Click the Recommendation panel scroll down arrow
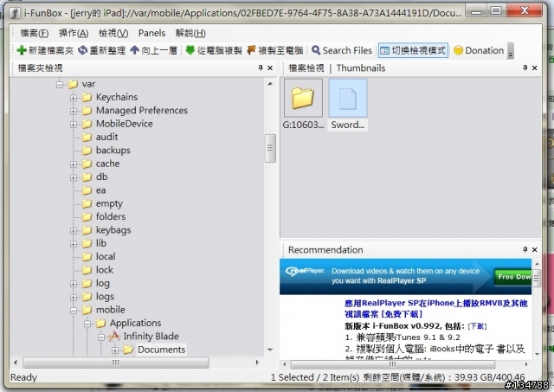 pyautogui.click(x=537, y=354)
